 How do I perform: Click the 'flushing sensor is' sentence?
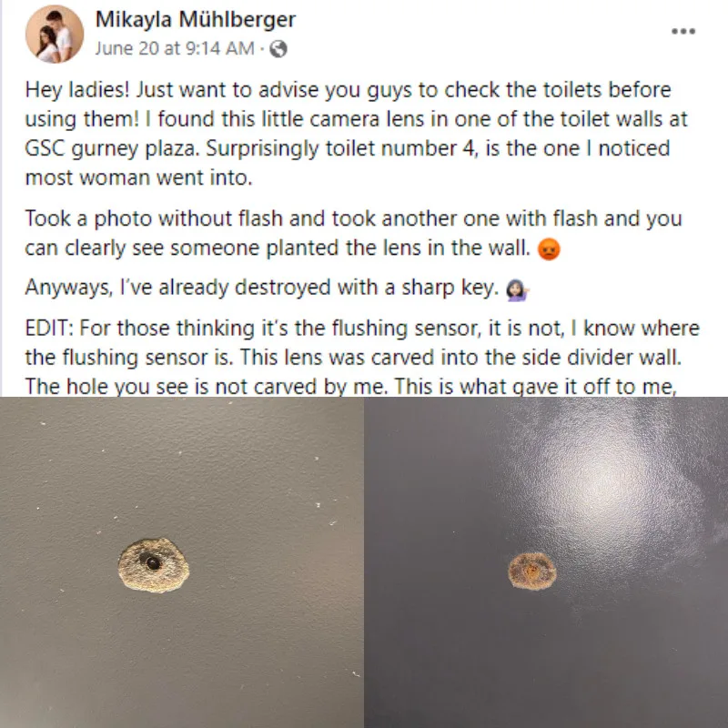[129, 358]
